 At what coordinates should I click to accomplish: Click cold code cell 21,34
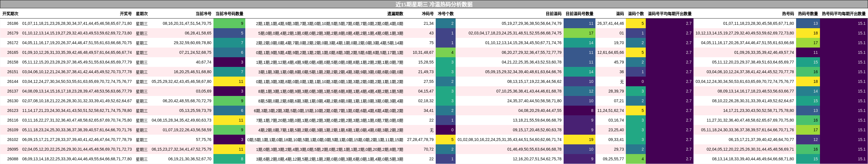click(429, 24)
